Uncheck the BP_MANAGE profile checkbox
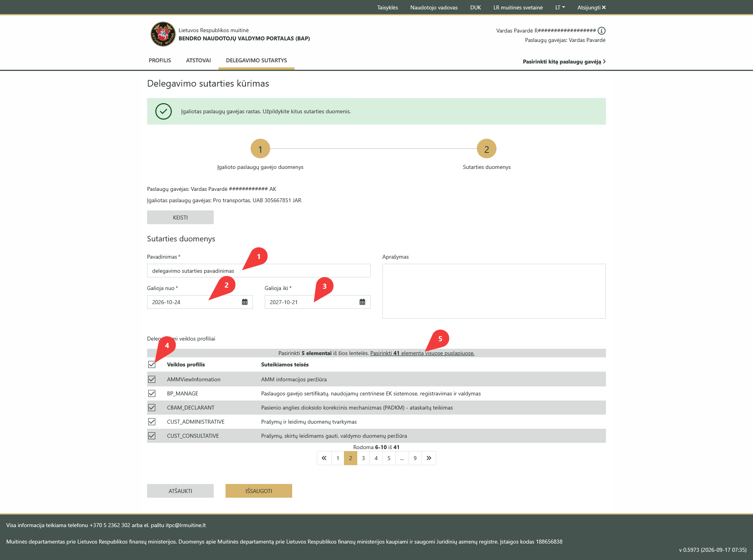753x560 pixels. [x=152, y=393]
